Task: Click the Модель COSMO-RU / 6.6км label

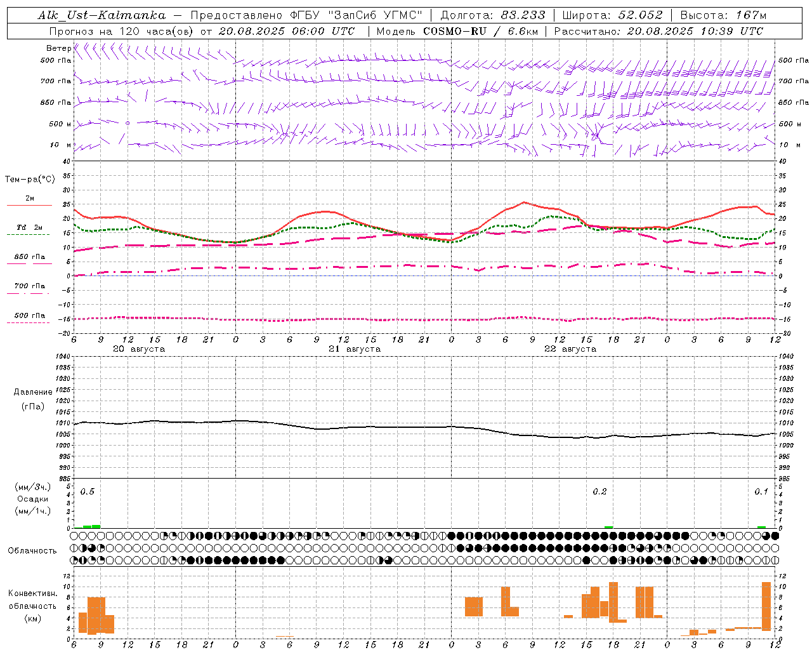Action: 457,31
